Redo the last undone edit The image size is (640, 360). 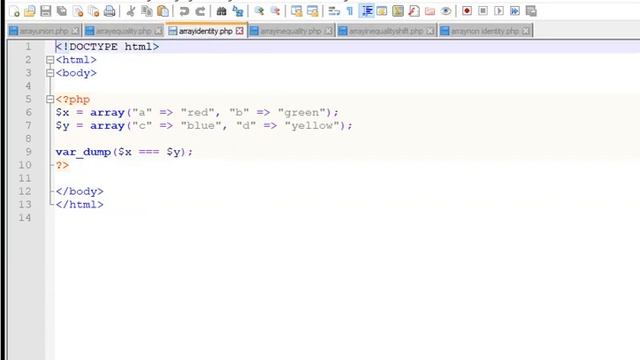coord(200,11)
